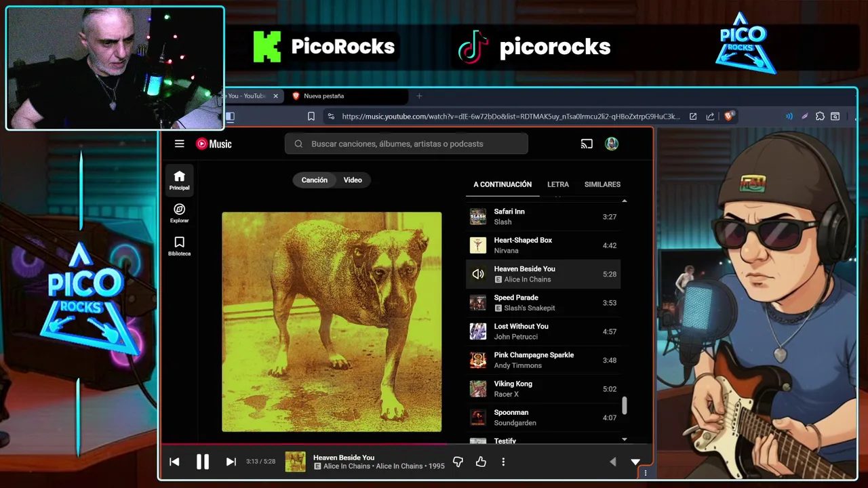Screen dimensions: 868x488
Task: Open Racer X artist link
Action: (506, 394)
